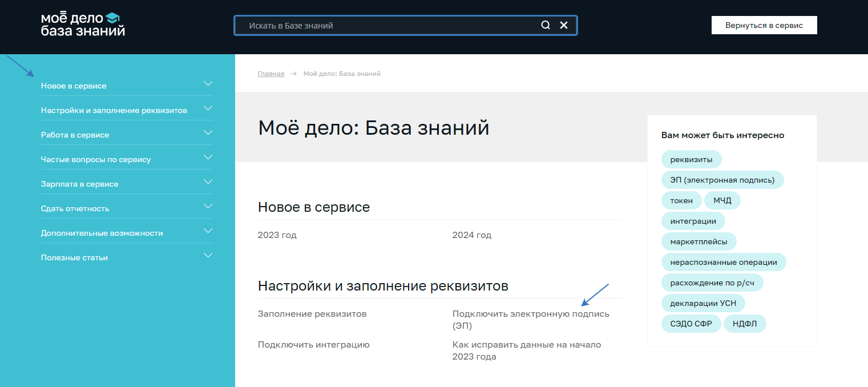Select the маркетплейсы tag
868x387 pixels.
[699, 241]
